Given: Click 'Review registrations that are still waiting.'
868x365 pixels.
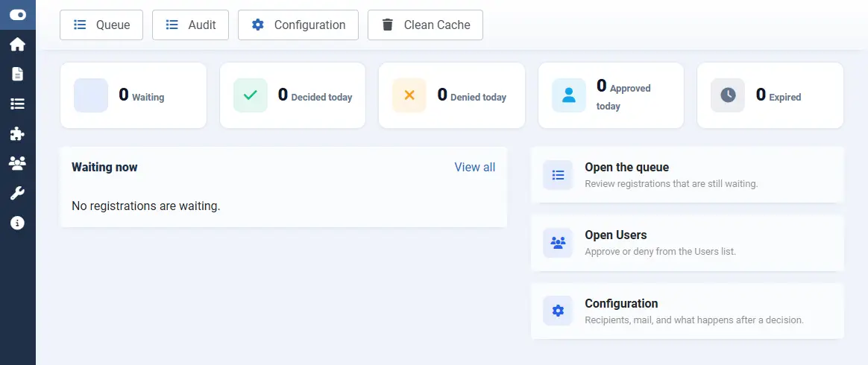Looking at the screenshot, I should (x=671, y=183).
